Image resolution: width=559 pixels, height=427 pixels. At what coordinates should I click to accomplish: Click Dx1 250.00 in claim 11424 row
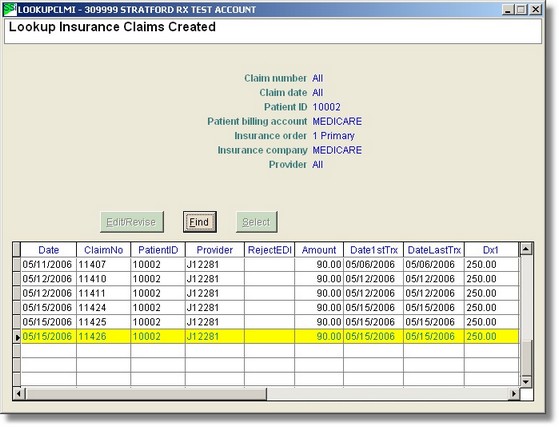pos(491,308)
